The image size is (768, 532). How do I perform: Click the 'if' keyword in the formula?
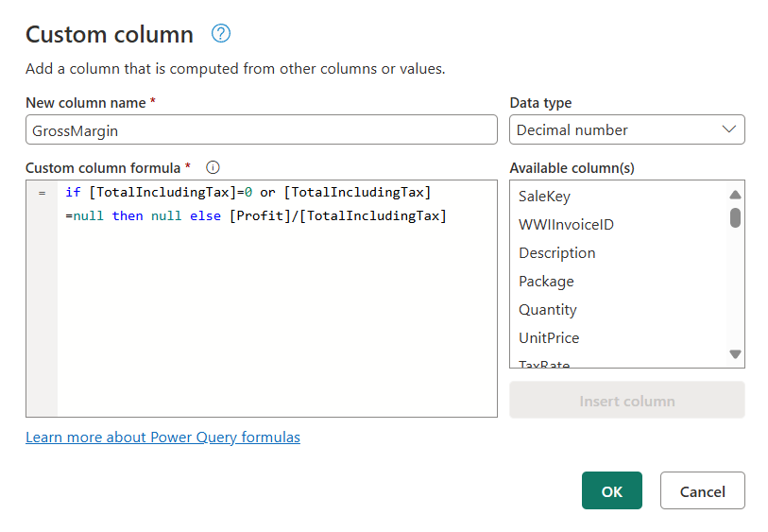(73, 192)
